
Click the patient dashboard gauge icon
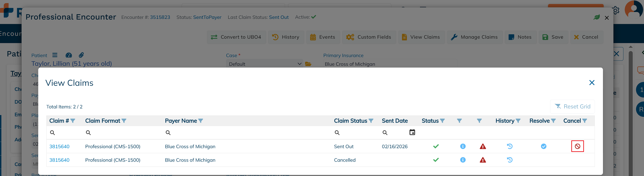click(69, 55)
